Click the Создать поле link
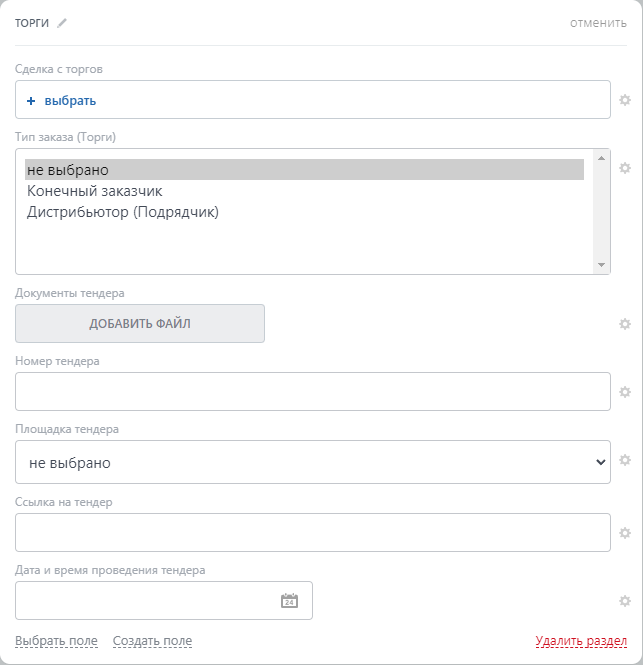Screen dimensions: 643x665 point(152,641)
